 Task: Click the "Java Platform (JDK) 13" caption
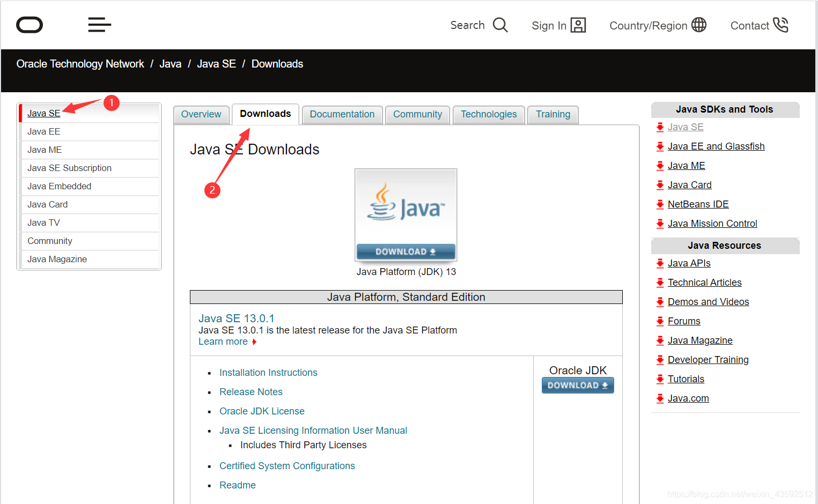tap(406, 272)
